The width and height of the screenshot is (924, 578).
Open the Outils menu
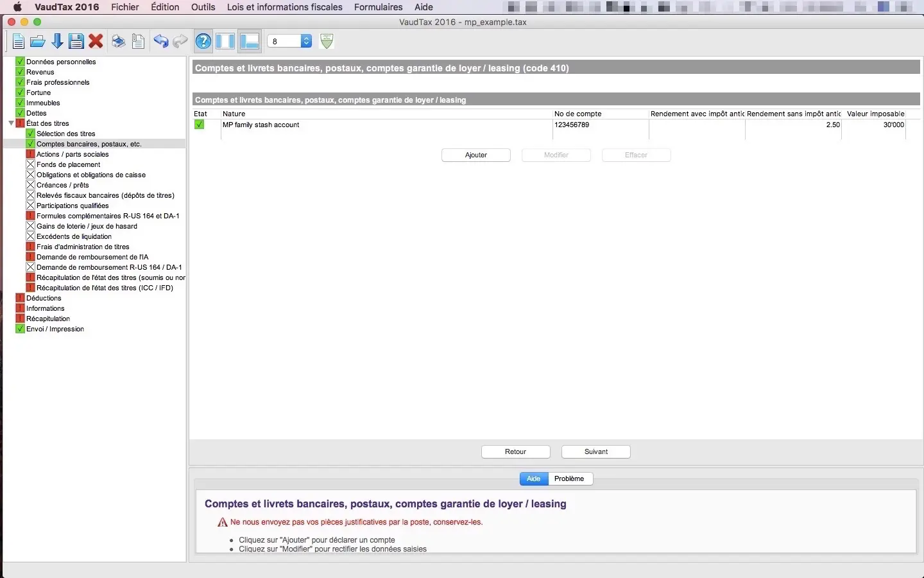coord(203,7)
